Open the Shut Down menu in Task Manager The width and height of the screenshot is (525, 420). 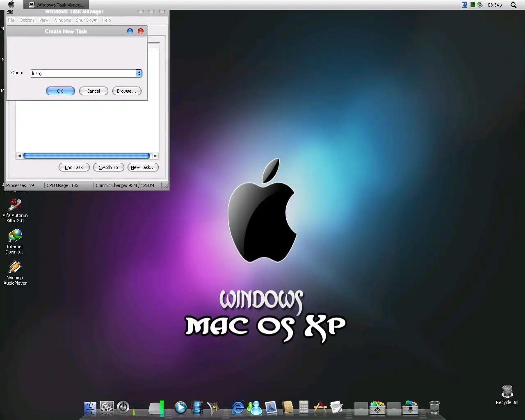click(x=87, y=20)
